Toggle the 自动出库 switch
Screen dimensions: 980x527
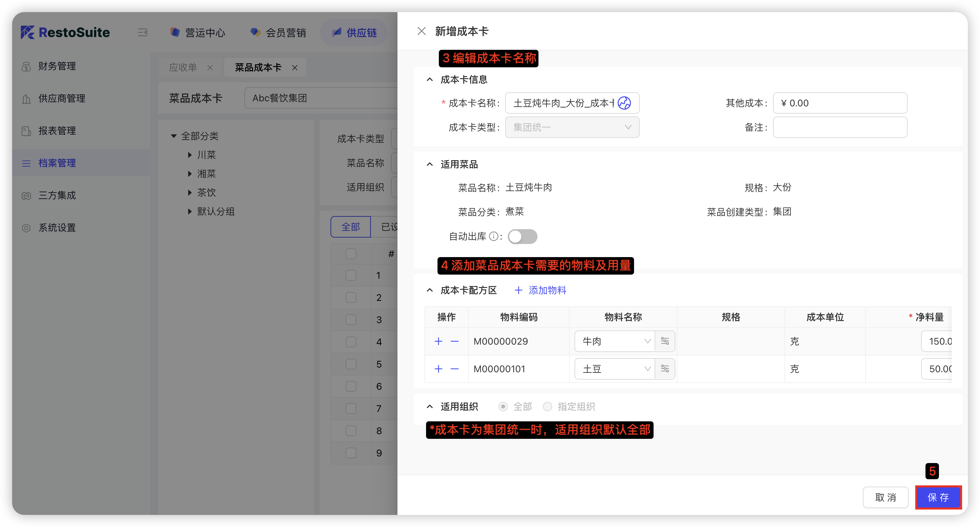(522, 236)
